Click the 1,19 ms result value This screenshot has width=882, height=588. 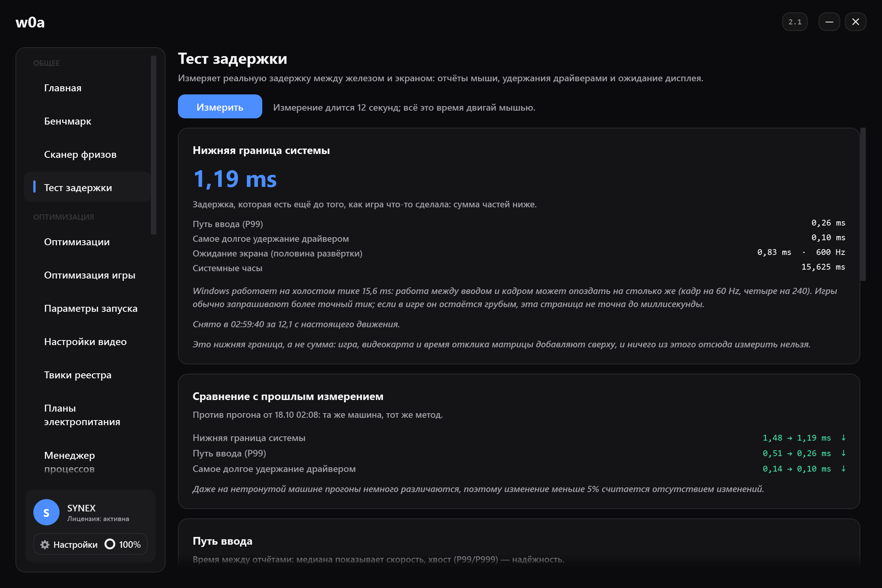(235, 179)
